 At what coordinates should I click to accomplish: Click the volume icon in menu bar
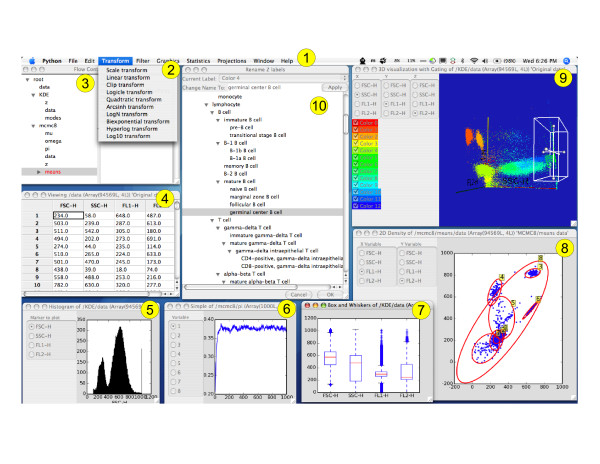click(484, 61)
